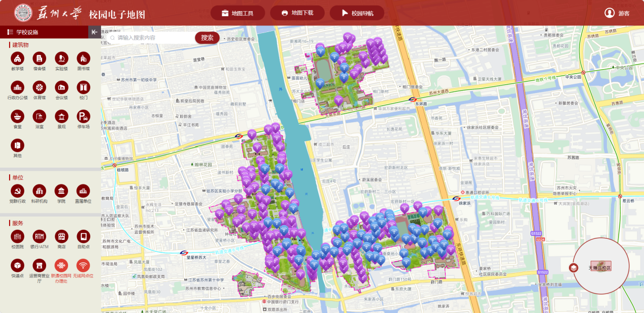Open the 校园导航 campus navigation menu
The width and height of the screenshot is (644, 313).
[x=357, y=13]
